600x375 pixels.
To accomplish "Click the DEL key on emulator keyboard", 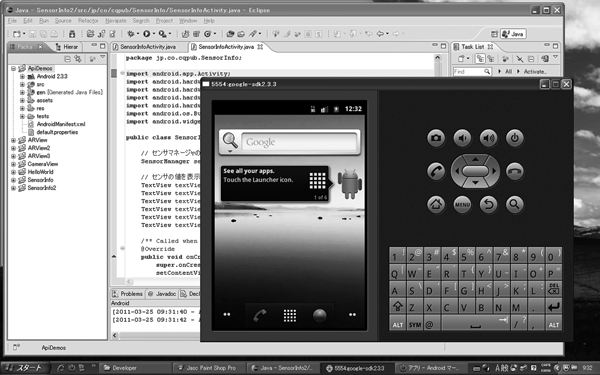I will click(553, 290).
